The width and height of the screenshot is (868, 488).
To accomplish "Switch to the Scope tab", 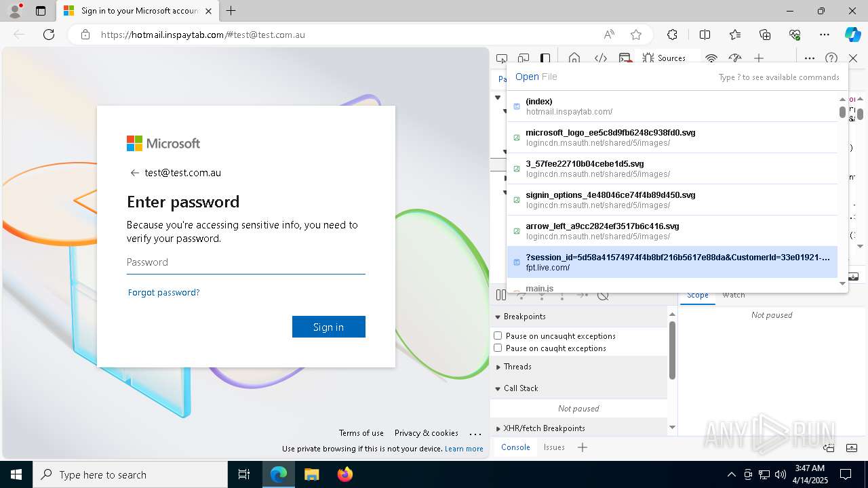I will click(697, 296).
